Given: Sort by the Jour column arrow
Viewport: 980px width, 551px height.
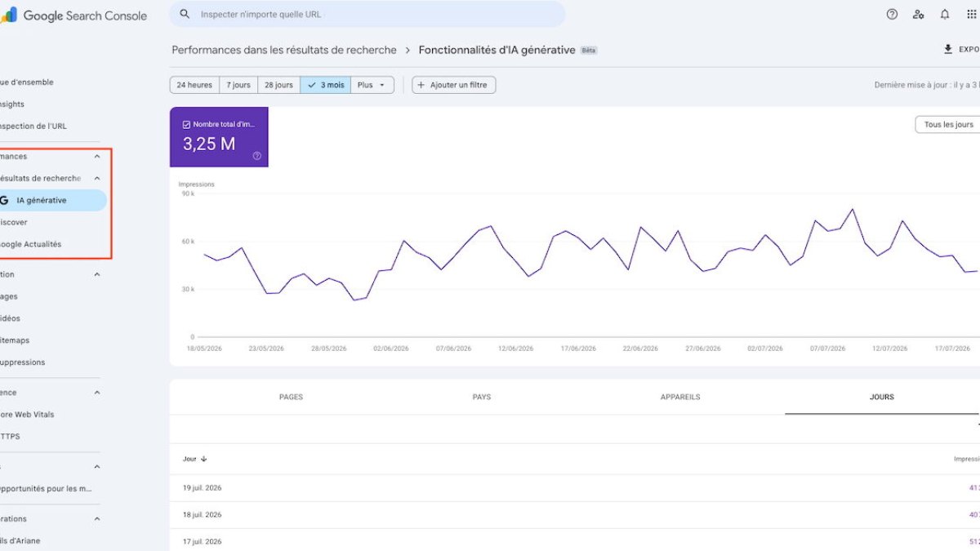Looking at the screenshot, I should 204,459.
